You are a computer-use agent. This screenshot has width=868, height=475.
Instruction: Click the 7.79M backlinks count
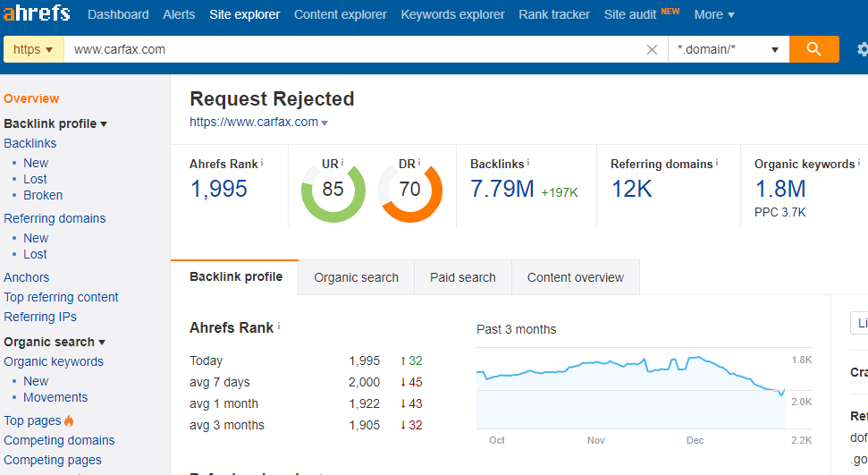[501, 189]
